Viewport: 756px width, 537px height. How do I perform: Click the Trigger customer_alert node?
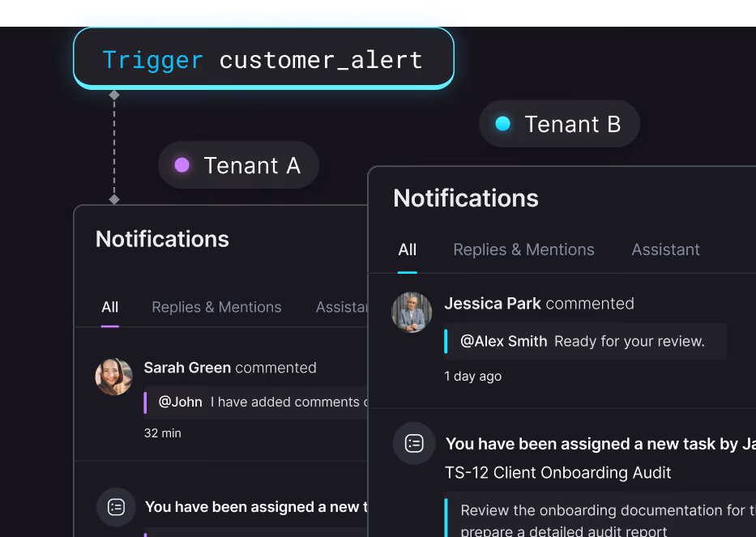(x=263, y=59)
